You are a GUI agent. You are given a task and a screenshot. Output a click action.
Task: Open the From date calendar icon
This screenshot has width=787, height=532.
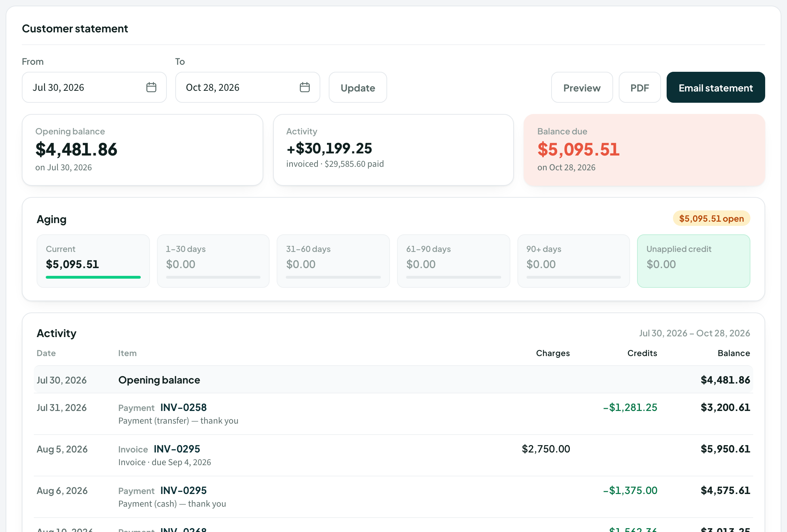point(151,87)
